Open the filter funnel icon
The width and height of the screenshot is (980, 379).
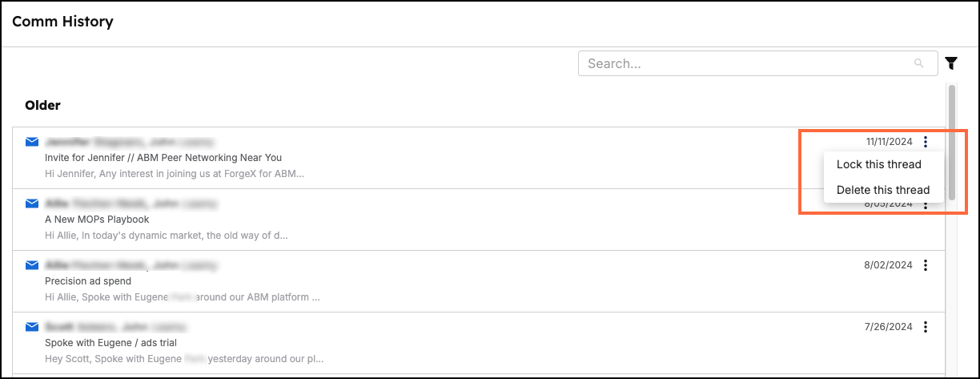[x=951, y=63]
